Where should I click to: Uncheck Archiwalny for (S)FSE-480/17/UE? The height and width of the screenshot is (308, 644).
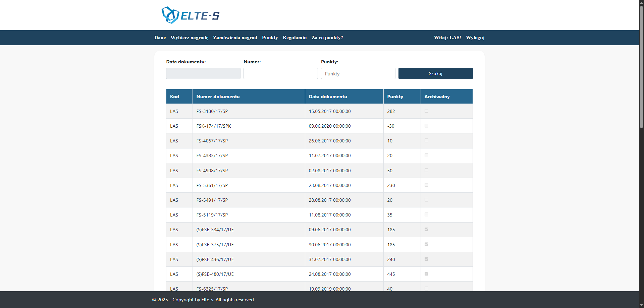(426, 274)
